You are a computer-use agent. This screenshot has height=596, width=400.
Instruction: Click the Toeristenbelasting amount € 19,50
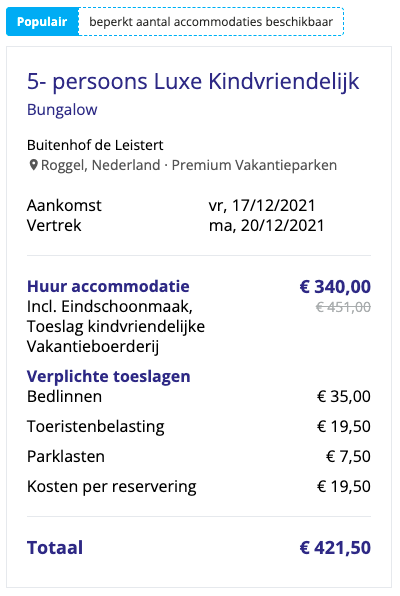click(x=344, y=427)
